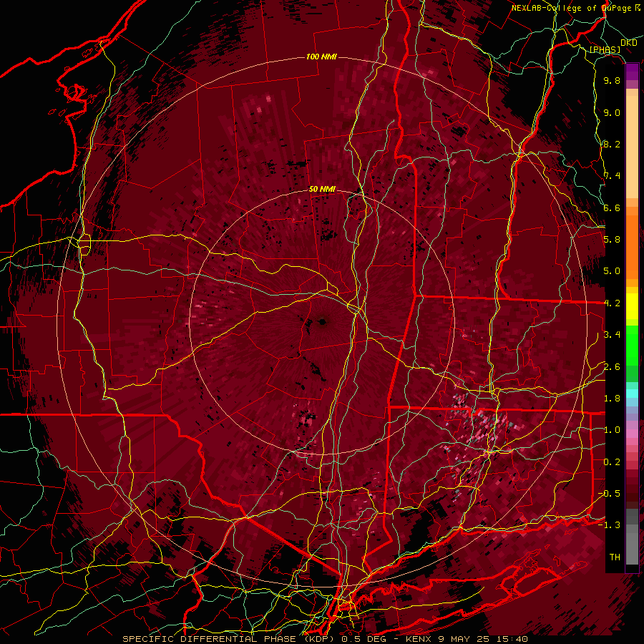Click the TH threshold label on the color scale

(615, 557)
